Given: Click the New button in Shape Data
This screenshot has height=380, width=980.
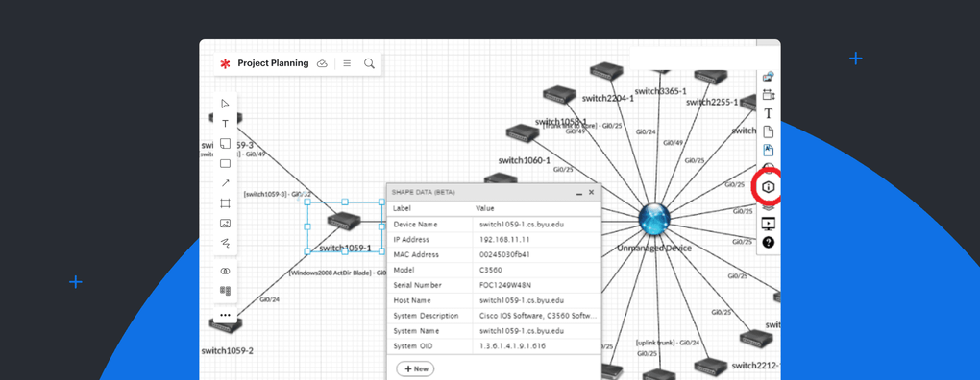Looking at the screenshot, I should coord(416,368).
